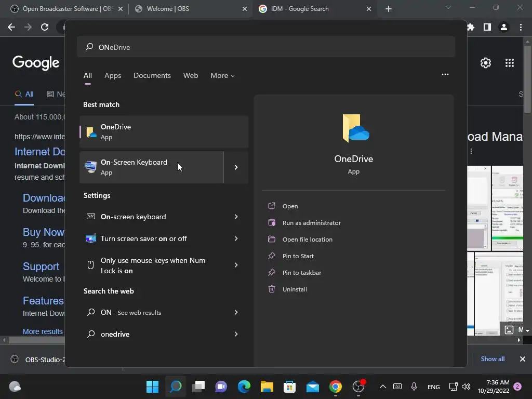The height and width of the screenshot is (399, 532).
Task: Click the large OneDrive icon in preview pane
Action: (x=355, y=128)
